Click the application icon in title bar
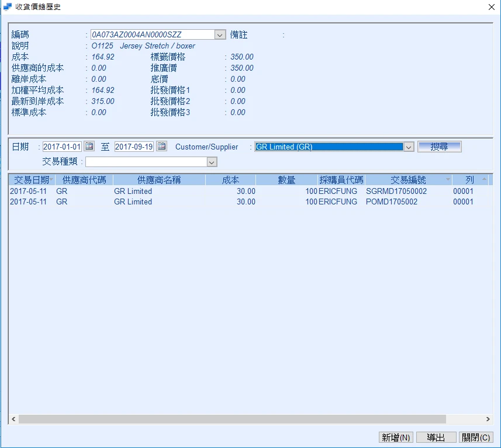The width and height of the screenshot is (501, 448). coord(8,6)
